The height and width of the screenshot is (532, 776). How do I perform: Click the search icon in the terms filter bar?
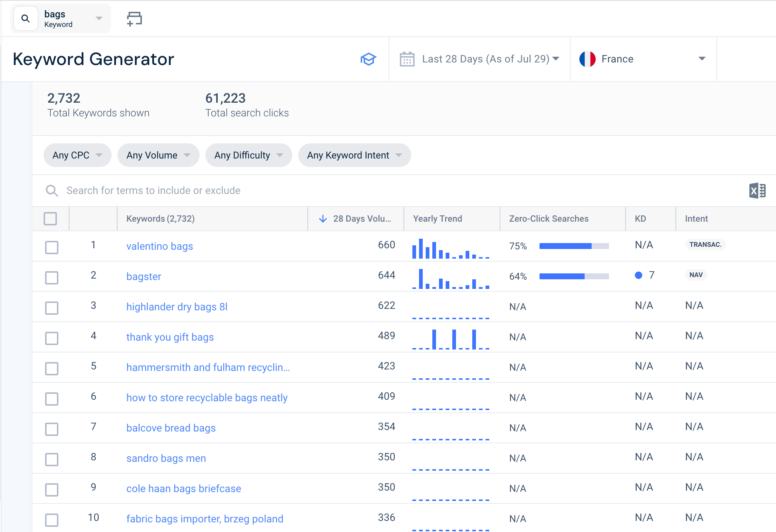point(52,190)
